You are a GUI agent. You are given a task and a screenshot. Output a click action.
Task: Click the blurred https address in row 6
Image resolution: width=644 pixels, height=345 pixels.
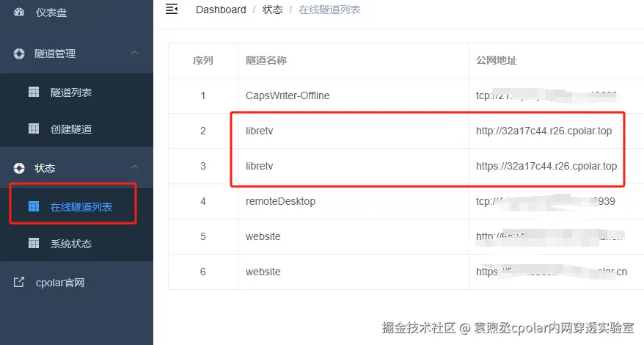coord(551,272)
